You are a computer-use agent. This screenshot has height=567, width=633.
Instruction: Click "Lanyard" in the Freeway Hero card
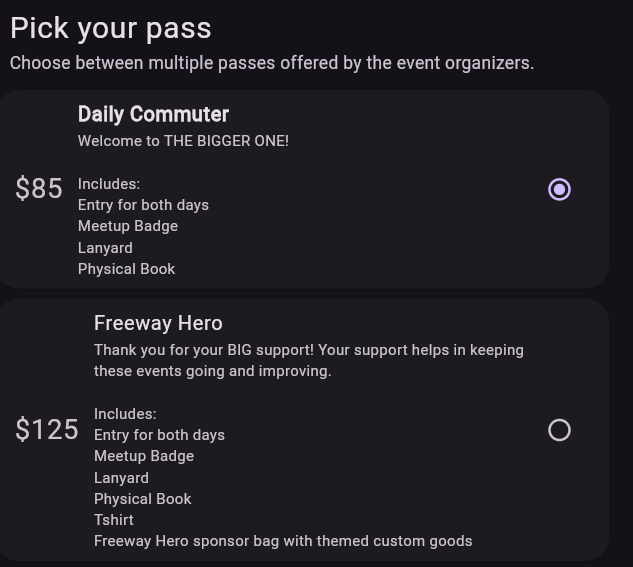coord(121,478)
